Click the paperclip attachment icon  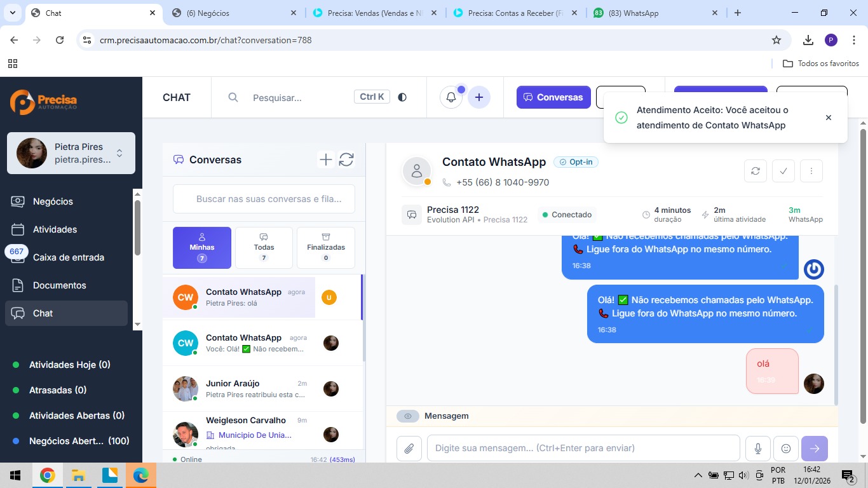tap(409, 449)
